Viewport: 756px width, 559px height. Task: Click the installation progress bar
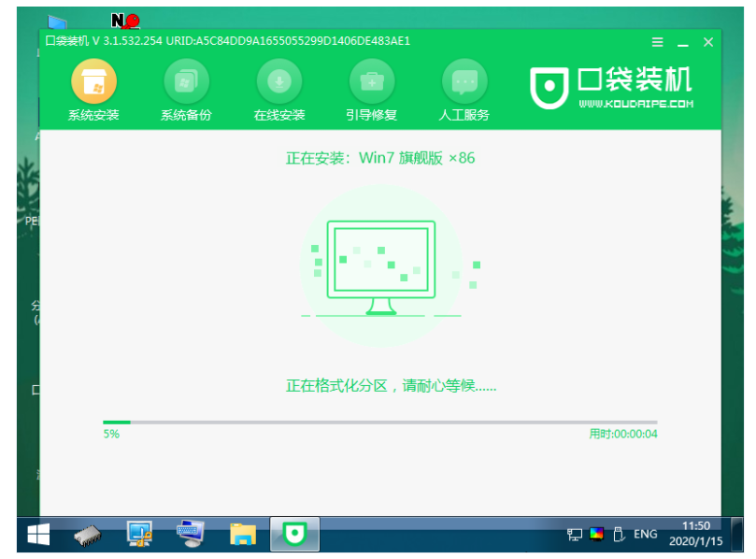click(380, 422)
